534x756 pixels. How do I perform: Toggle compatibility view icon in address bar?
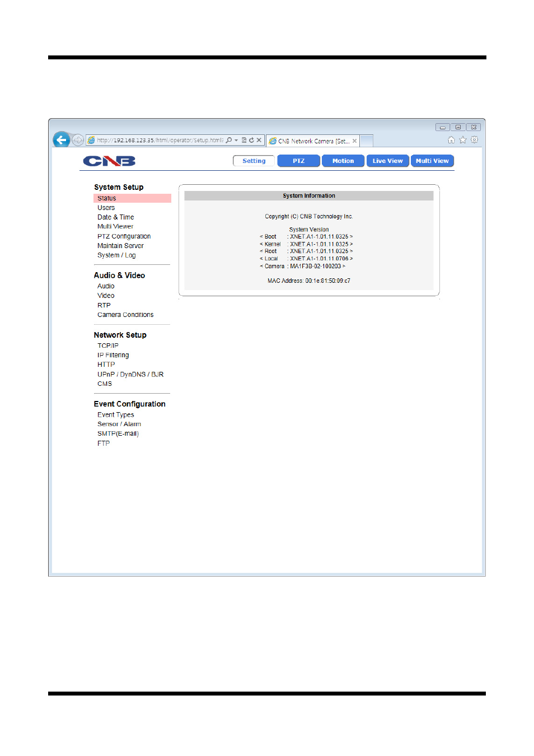coord(244,140)
